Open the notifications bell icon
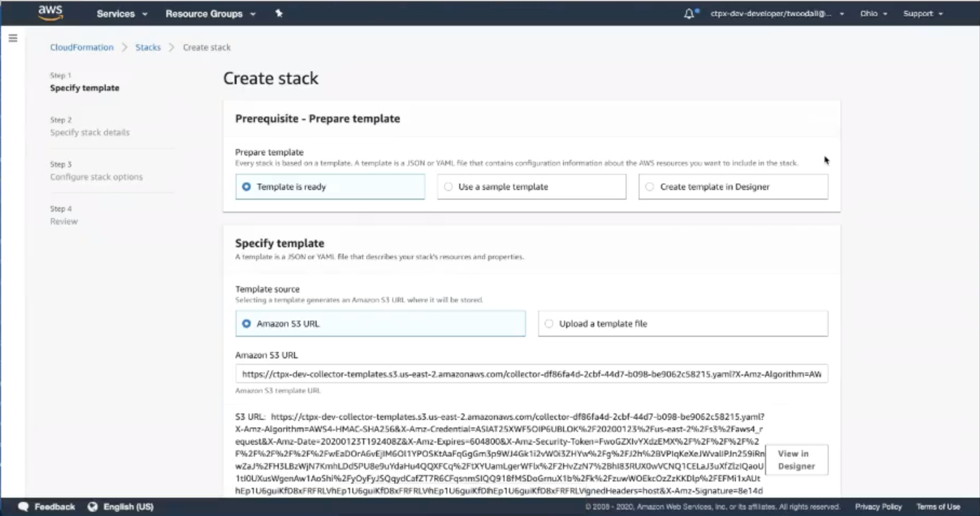The width and height of the screenshot is (980, 516). pos(689,13)
